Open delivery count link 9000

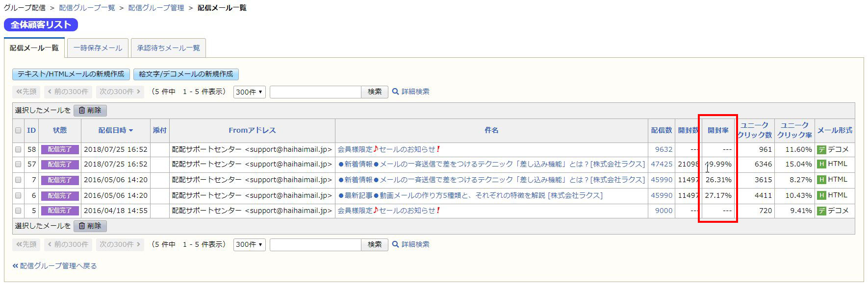pyautogui.click(x=664, y=211)
